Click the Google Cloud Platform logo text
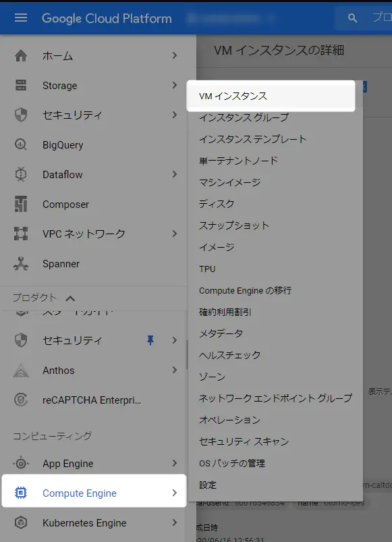392x542 pixels. pyautogui.click(x=107, y=18)
